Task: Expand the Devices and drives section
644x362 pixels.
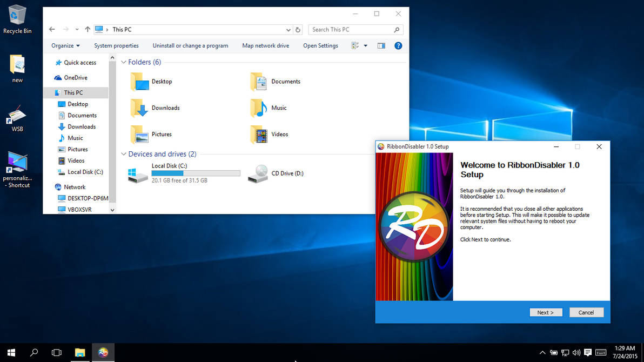Action: pos(124,154)
